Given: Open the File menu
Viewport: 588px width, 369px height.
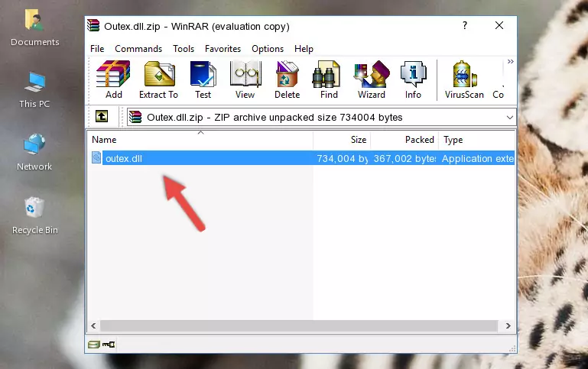Looking at the screenshot, I should pyautogui.click(x=97, y=49).
